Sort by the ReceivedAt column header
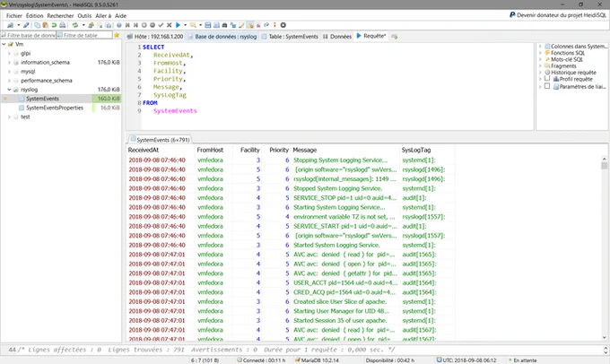This screenshot has width=610, height=364. tap(161, 150)
